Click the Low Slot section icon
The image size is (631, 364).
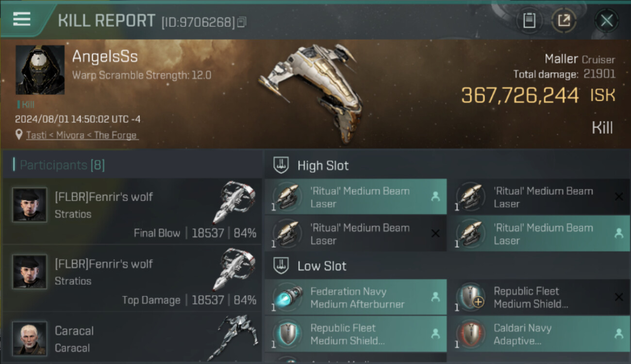point(281,266)
